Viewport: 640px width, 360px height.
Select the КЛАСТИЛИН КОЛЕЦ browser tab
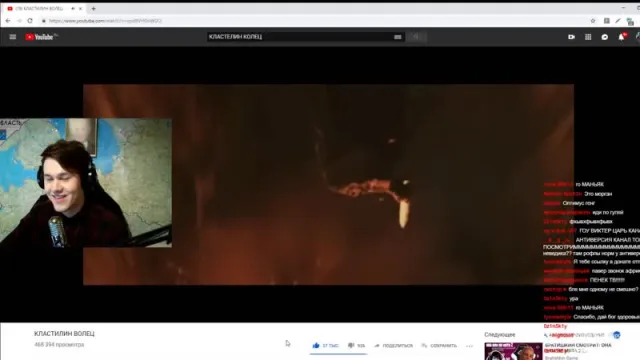point(45,9)
